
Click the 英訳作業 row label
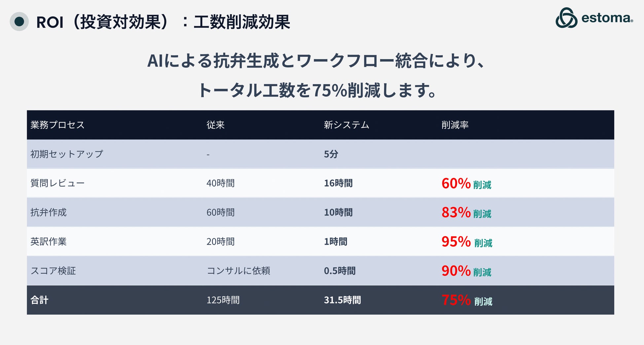click(x=49, y=241)
